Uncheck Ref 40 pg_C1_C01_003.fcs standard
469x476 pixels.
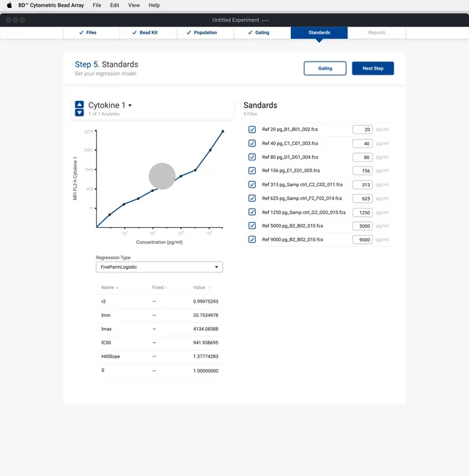252,143
